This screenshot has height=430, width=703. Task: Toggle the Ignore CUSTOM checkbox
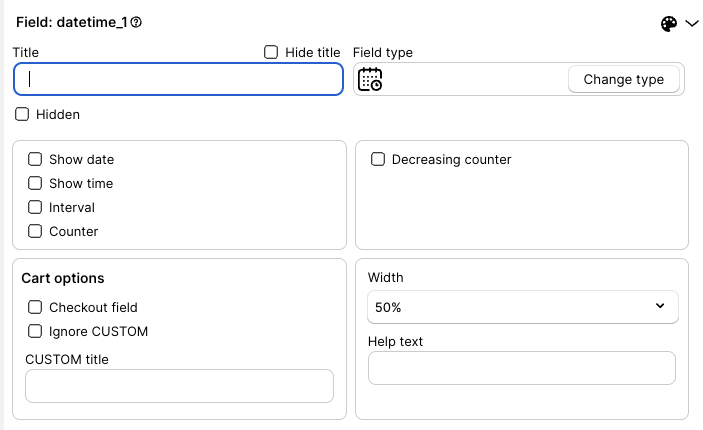pos(35,331)
